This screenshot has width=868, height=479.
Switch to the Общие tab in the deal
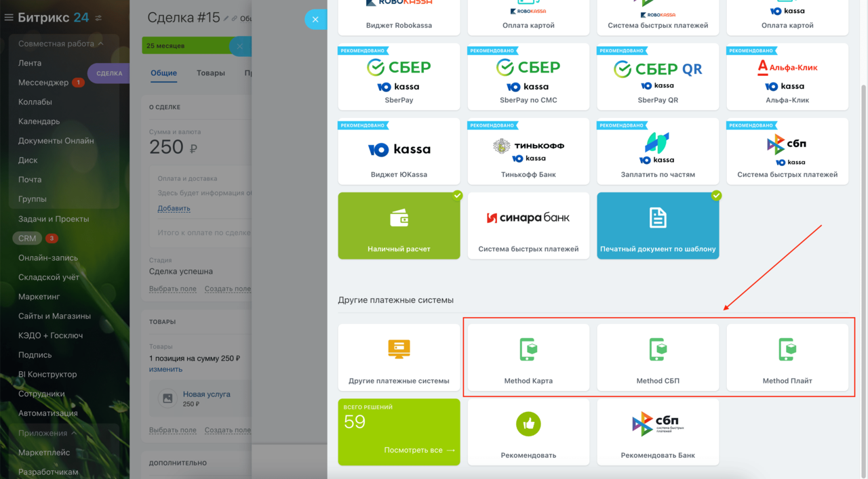pos(163,73)
